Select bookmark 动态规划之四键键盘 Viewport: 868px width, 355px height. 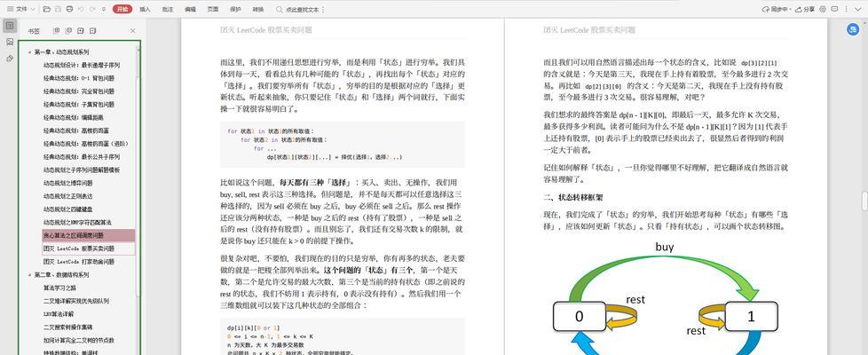[x=68, y=209]
